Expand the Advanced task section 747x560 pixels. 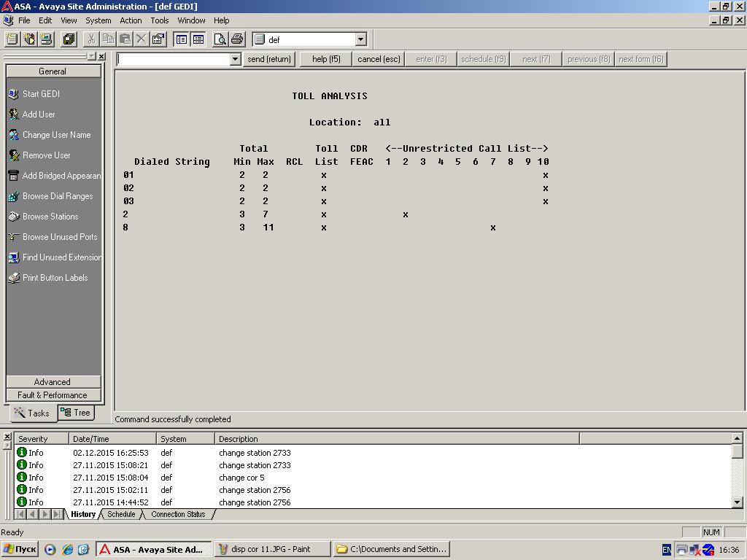pos(53,382)
